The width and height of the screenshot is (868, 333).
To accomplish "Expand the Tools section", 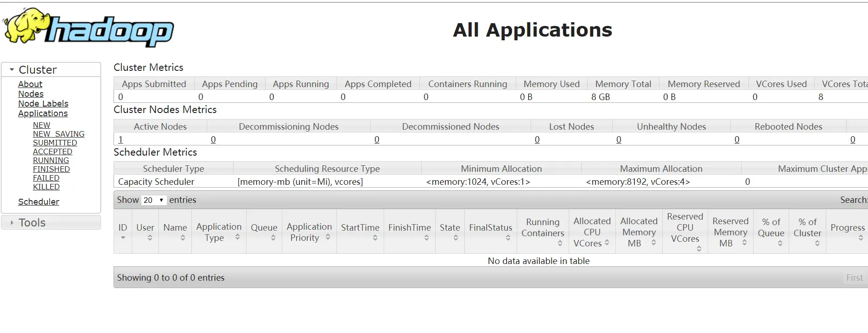I will [51, 222].
